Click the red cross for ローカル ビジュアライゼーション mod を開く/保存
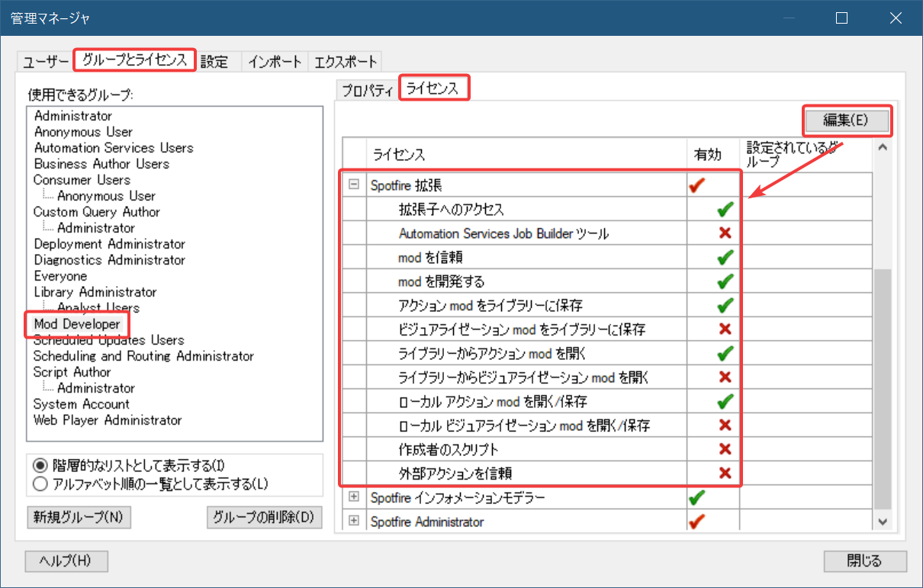Screen dimensions: 923x588 pos(725,426)
